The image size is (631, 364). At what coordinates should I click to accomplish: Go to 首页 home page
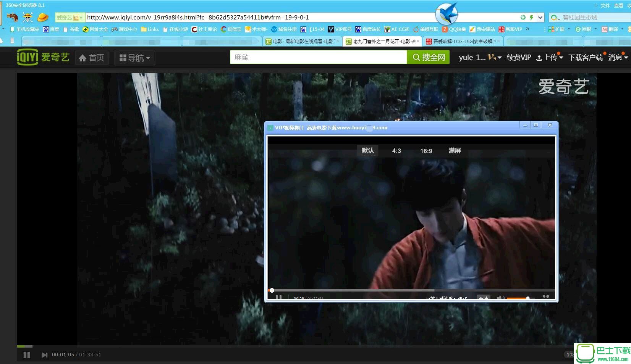[x=92, y=58]
